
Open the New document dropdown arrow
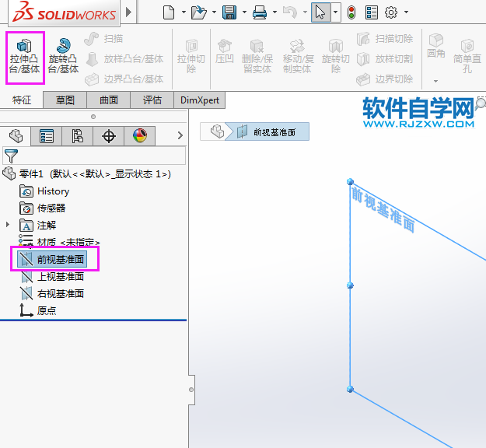pyautogui.click(x=184, y=12)
